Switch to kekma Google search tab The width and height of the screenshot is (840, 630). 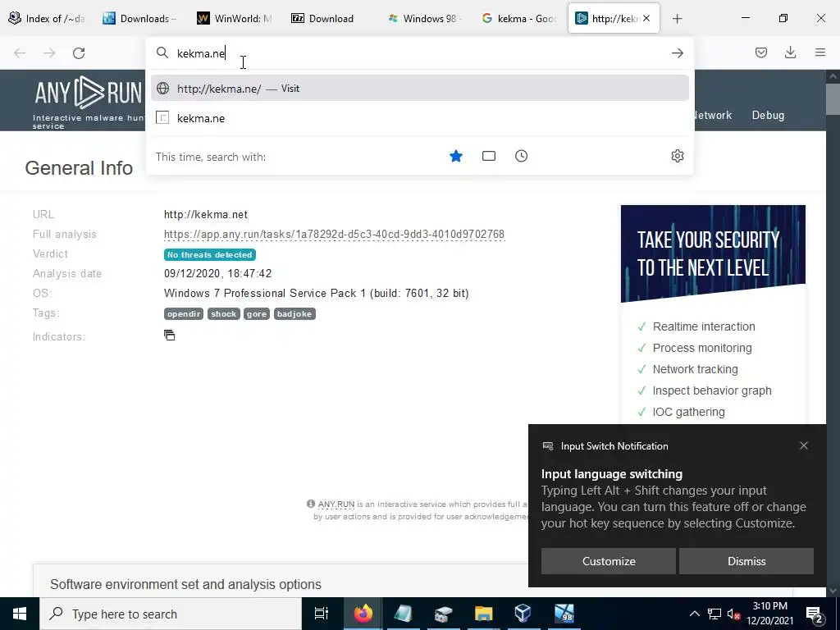point(518,18)
